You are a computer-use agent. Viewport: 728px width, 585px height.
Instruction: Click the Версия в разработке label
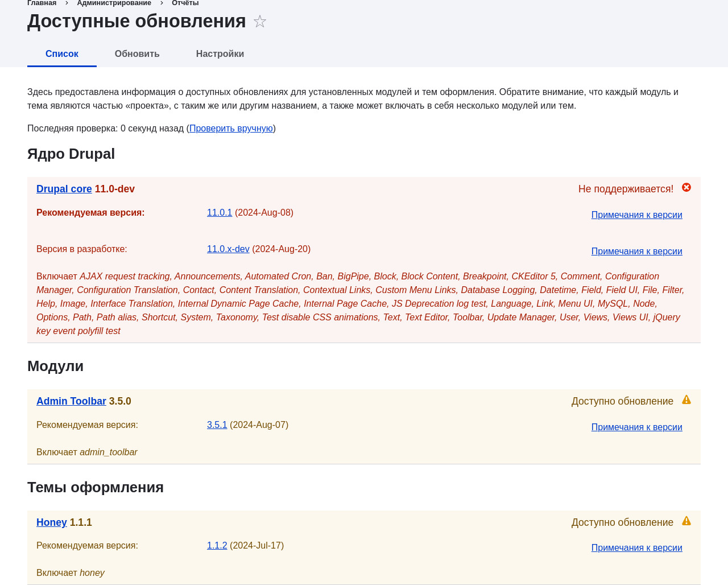coord(82,249)
